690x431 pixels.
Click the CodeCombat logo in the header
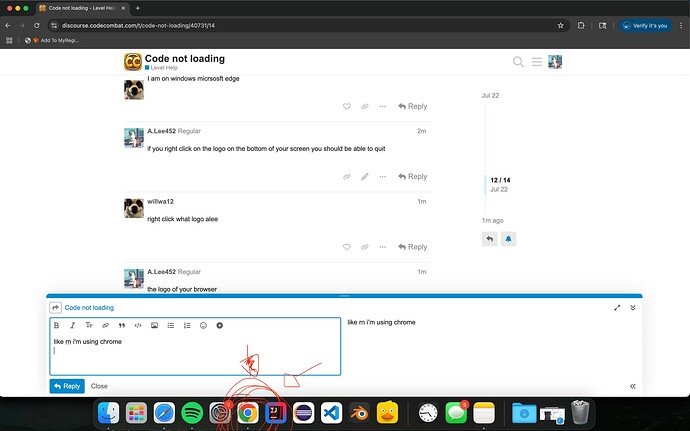[132, 62]
